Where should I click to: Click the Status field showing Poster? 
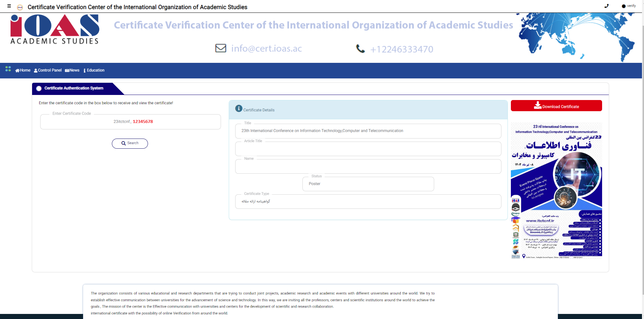pos(368,184)
